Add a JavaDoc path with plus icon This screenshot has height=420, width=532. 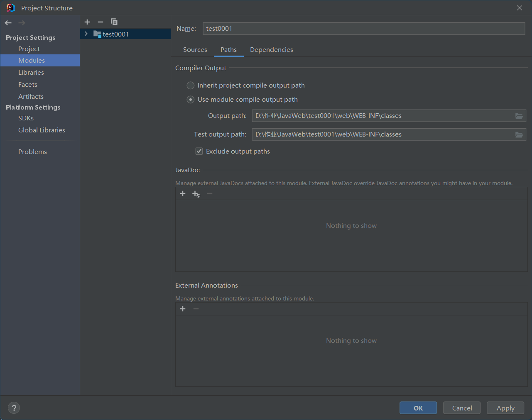[x=183, y=194]
